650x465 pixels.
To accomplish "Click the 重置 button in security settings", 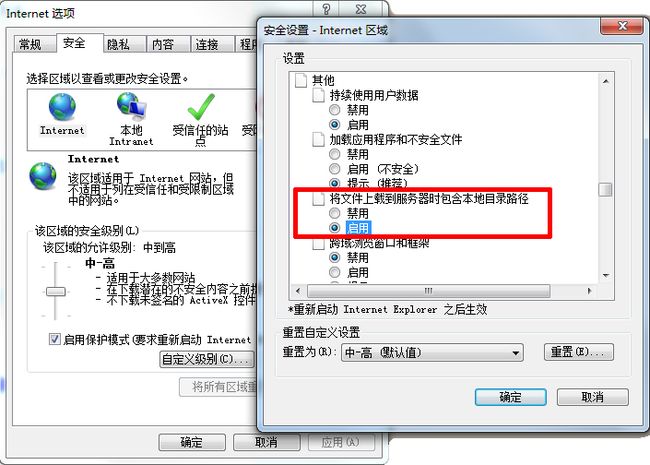I will click(x=578, y=352).
